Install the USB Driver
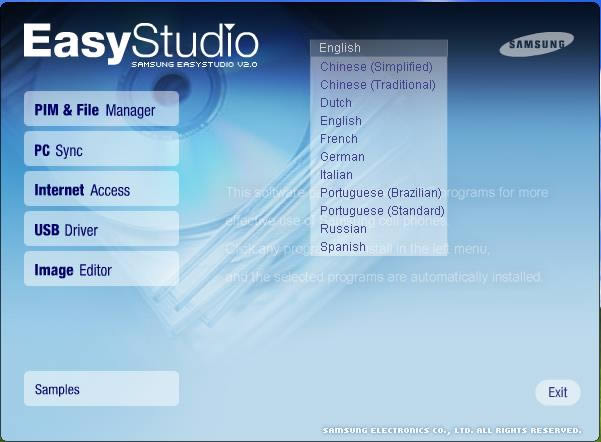 101,229
